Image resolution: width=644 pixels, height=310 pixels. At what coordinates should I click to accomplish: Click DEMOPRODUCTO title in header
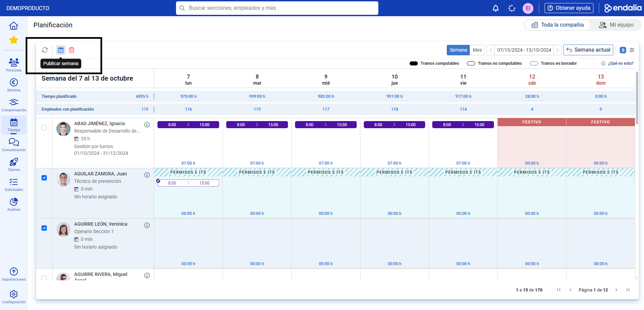pos(28,8)
